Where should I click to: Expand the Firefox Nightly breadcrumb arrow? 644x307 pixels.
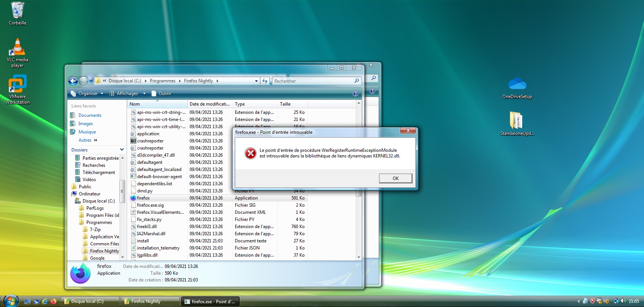[217, 81]
